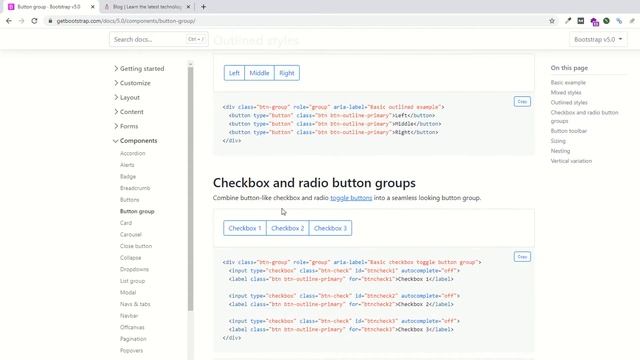Open Dropdowns in the sidebar
Viewport: 640px width, 360px height.
134,269
